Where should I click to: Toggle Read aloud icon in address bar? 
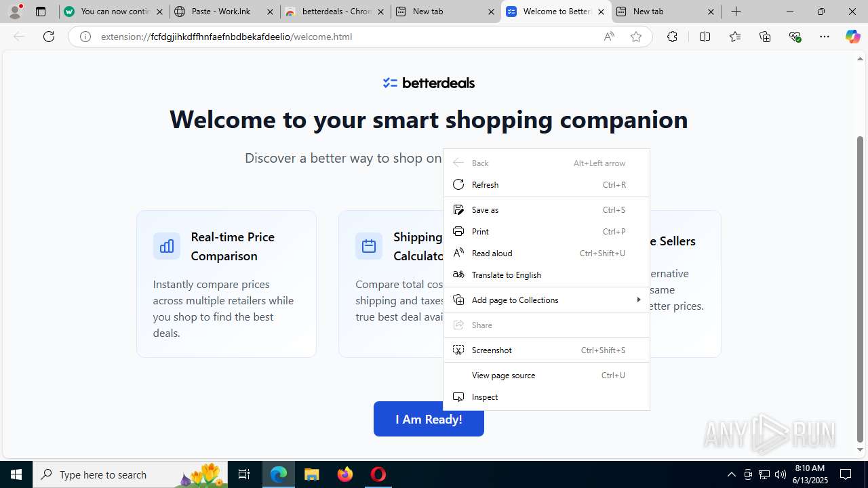pyautogui.click(x=609, y=37)
